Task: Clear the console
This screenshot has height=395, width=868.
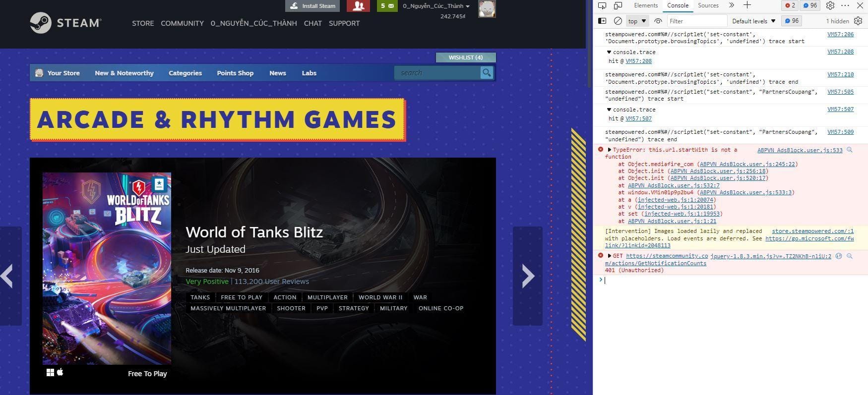Action: 618,21
